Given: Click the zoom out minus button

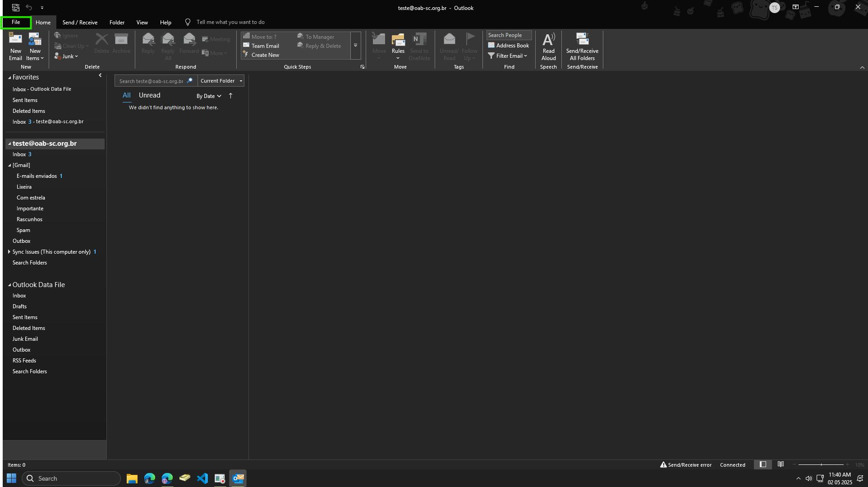Looking at the screenshot, I should coord(794,465).
